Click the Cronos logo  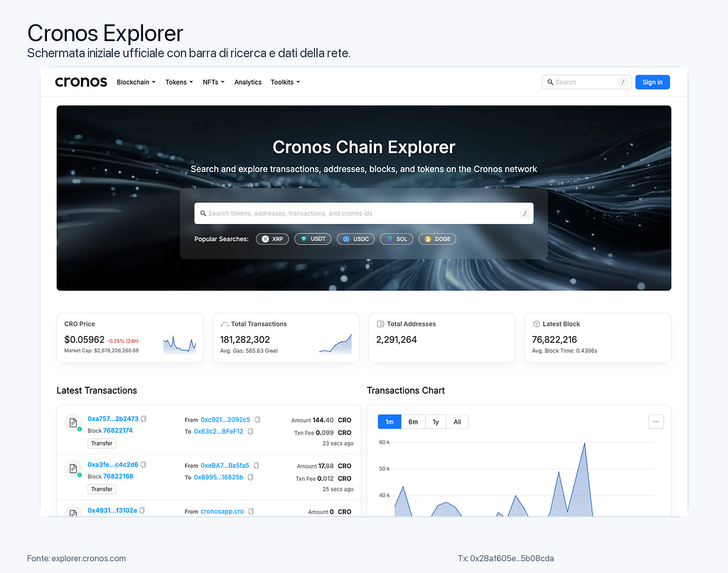click(81, 82)
